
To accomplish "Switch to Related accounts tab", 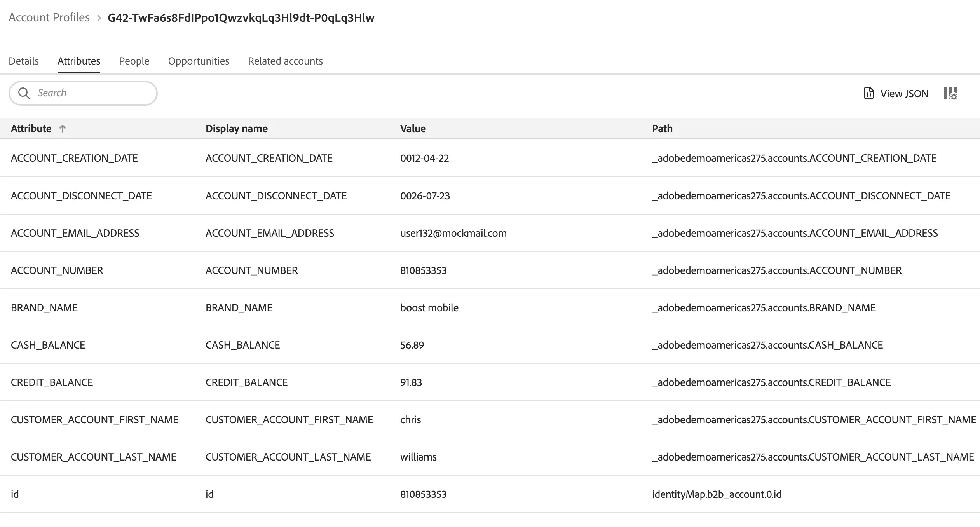I will click(x=285, y=61).
